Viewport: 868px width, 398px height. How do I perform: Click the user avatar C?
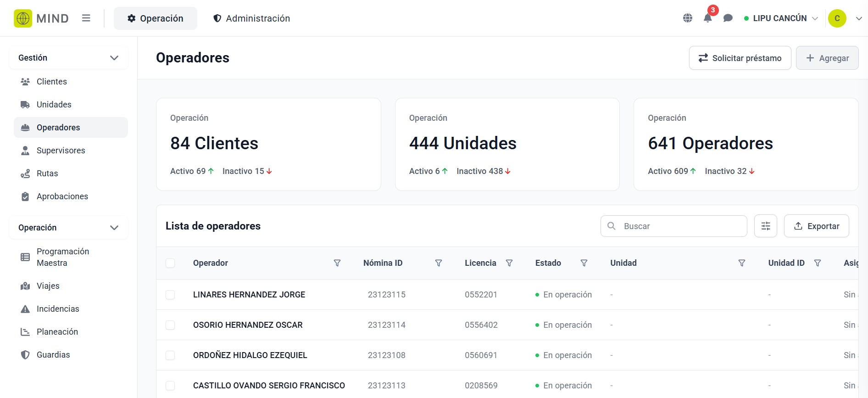pyautogui.click(x=837, y=18)
